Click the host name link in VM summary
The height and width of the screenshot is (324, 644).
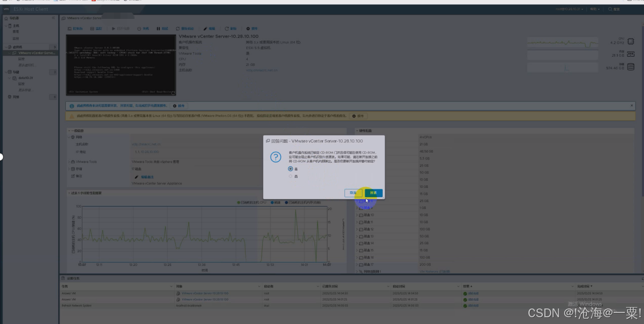[x=261, y=70]
